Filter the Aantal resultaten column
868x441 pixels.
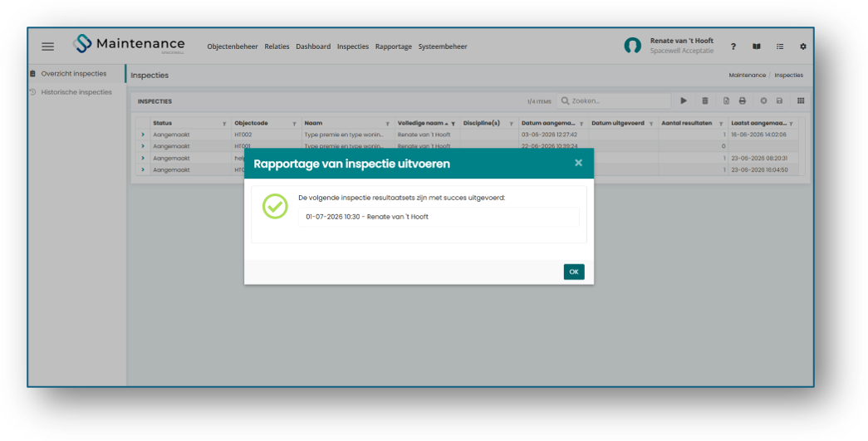coord(721,124)
